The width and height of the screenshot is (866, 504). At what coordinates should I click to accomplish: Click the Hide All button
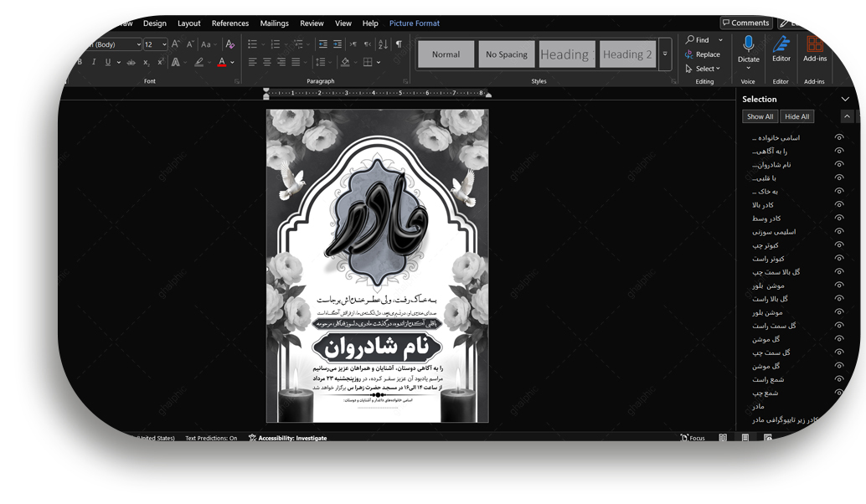(796, 116)
